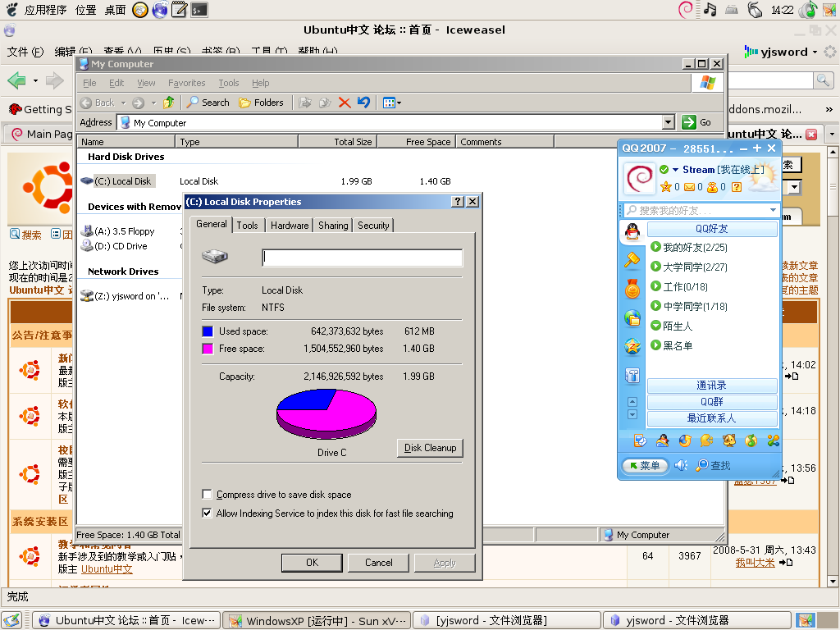The width and height of the screenshot is (840, 630).
Task: Click the text editor notepad icon in top panel
Action: pos(180,10)
